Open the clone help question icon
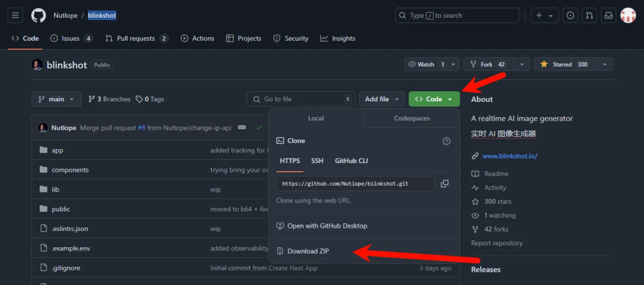 coord(447,141)
